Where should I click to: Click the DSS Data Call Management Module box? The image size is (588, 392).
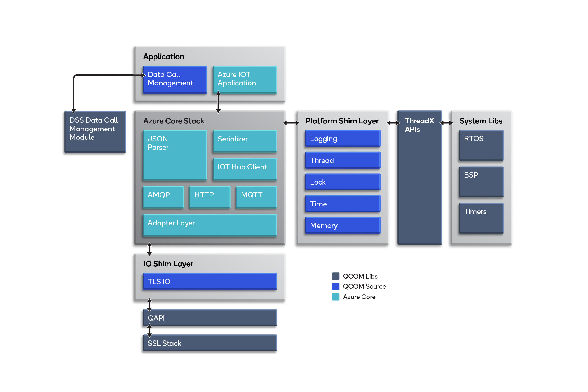[95, 132]
